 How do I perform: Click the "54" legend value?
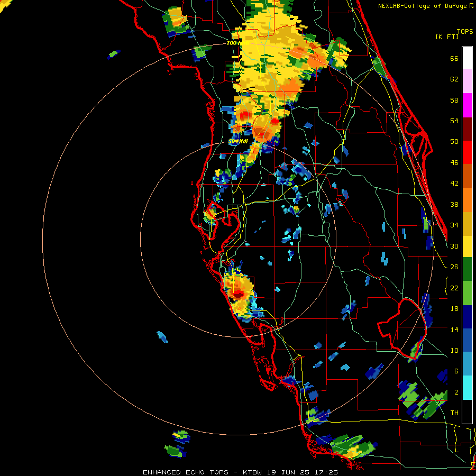(x=454, y=121)
